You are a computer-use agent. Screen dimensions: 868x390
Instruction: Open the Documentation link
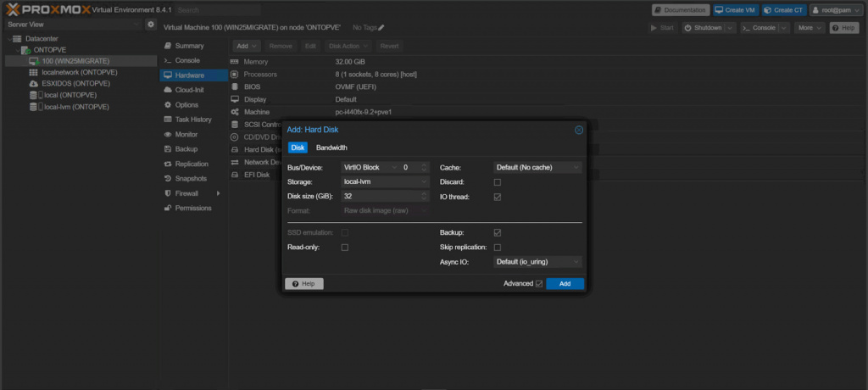(x=681, y=10)
